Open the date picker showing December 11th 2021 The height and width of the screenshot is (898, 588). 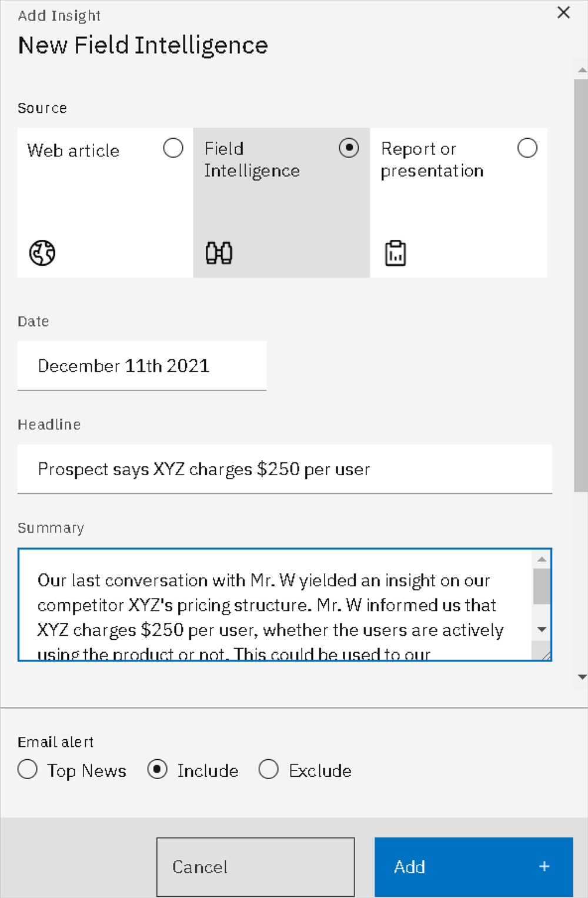(x=142, y=366)
